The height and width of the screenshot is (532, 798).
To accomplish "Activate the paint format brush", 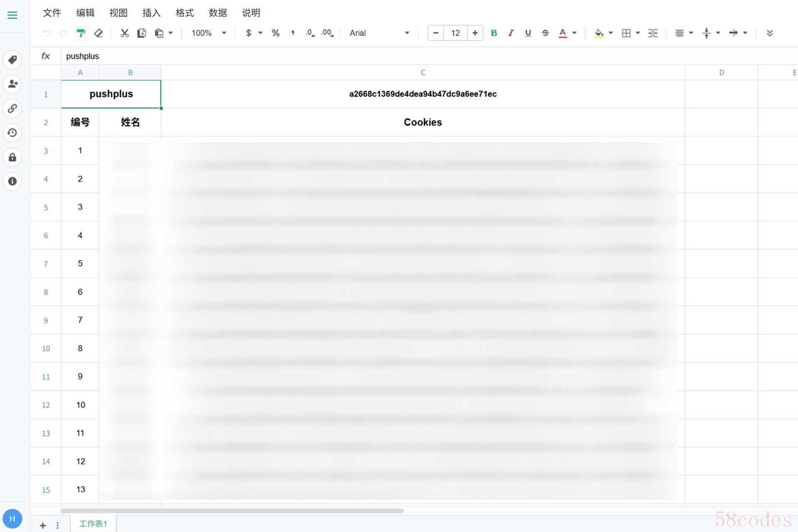I will tap(81, 33).
